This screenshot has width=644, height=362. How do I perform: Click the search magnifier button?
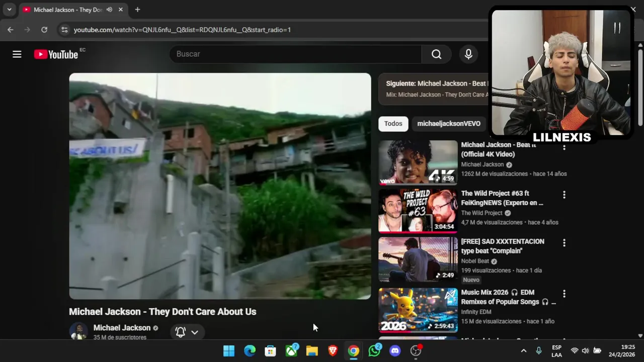pyautogui.click(x=436, y=54)
